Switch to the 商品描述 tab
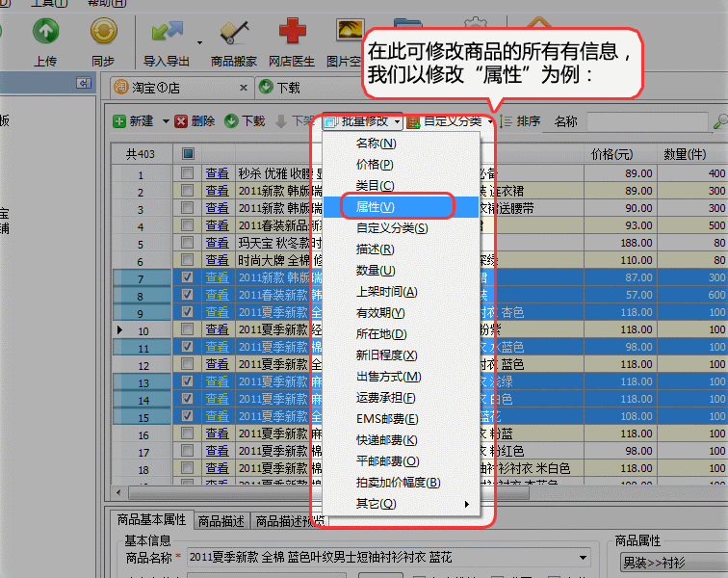 [x=221, y=521]
